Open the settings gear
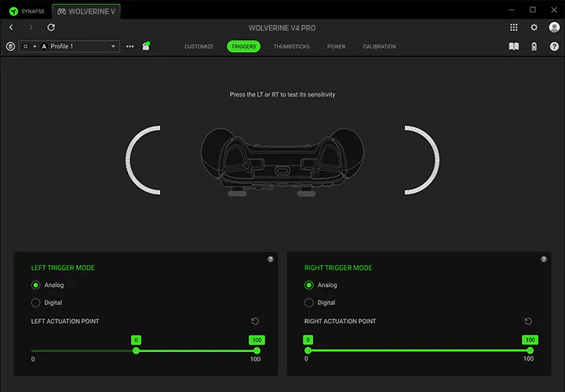 [534, 27]
